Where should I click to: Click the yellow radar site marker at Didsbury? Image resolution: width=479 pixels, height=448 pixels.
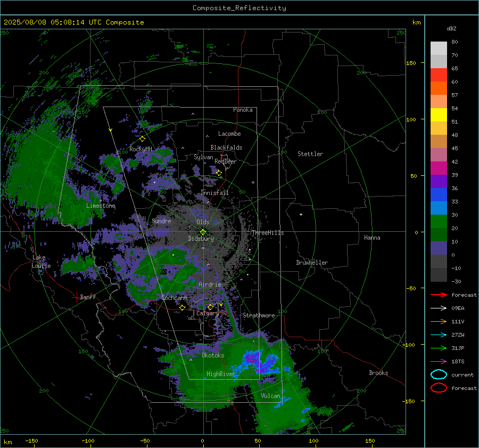[203, 232]
